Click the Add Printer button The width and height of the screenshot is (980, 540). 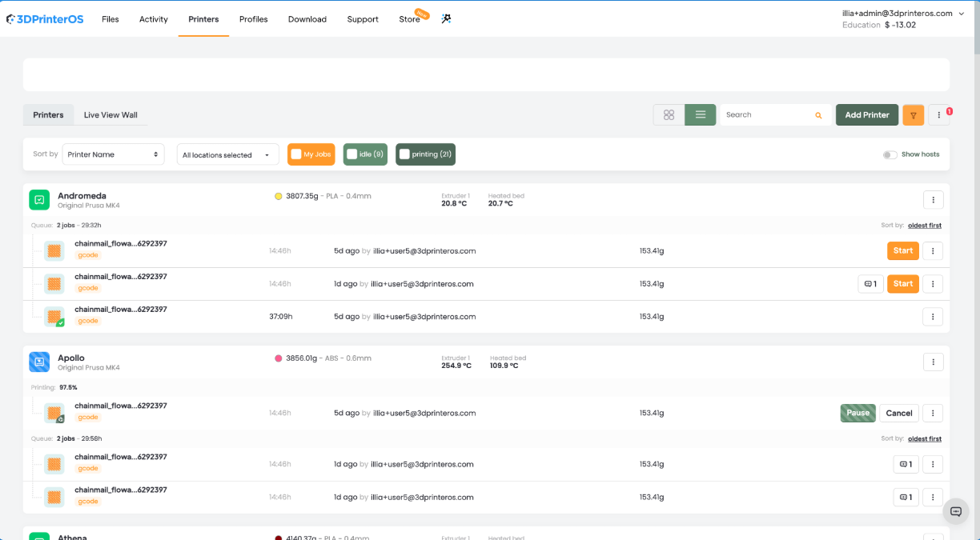click(867, 115)
